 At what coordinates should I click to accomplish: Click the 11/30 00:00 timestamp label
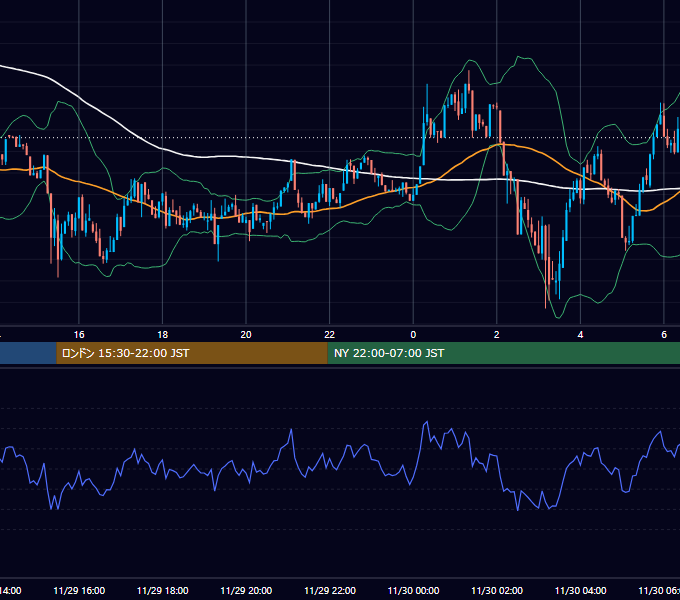click(x=413, y=590)
